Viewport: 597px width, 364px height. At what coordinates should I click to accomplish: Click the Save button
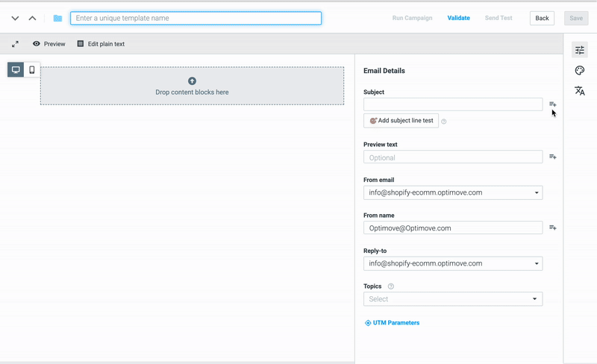click(576, 19)
